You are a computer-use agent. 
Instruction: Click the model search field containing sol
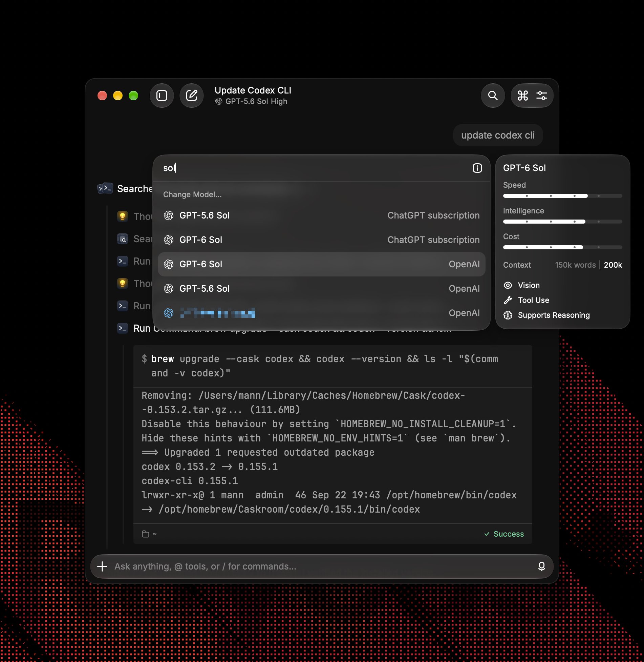pos(313,168)
